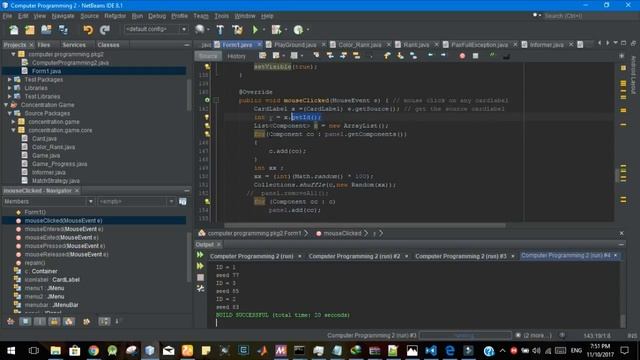Click the Save All toolbar icon
This screenshot has width=640, height=360.
tap(63, 30)
